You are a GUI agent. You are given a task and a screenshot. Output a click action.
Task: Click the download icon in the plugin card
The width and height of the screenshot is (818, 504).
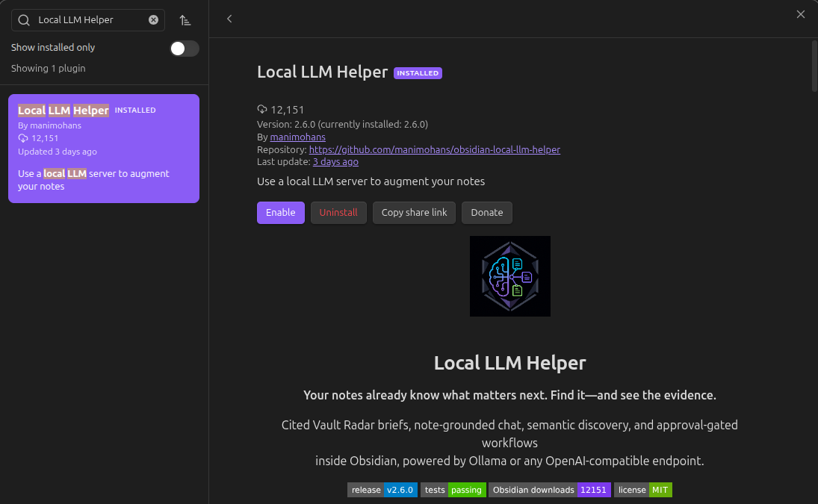tap(23, 138)
